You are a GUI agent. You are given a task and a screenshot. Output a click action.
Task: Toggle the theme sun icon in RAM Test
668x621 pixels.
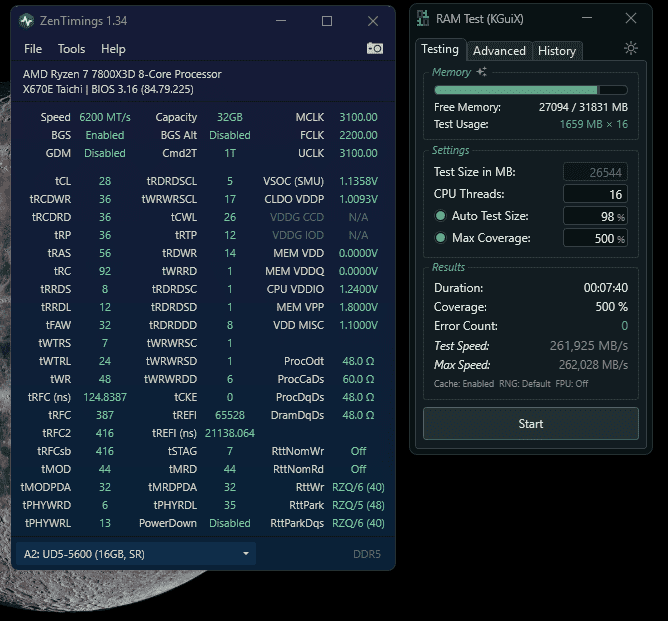tap(631, 48)
